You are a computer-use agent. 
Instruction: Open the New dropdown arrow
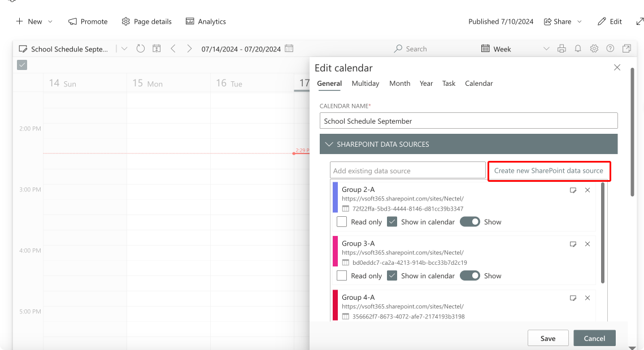pyautogui.click(x=50, y=21)
